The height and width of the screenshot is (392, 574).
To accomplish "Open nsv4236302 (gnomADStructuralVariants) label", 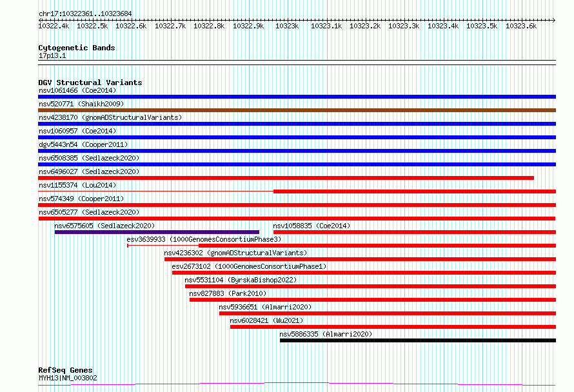I will [235, 253].
